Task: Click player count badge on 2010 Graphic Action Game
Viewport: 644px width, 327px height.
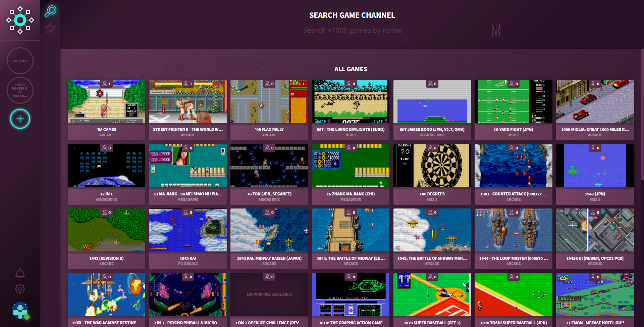Action: pyautogui.click(x=351, y=277)
